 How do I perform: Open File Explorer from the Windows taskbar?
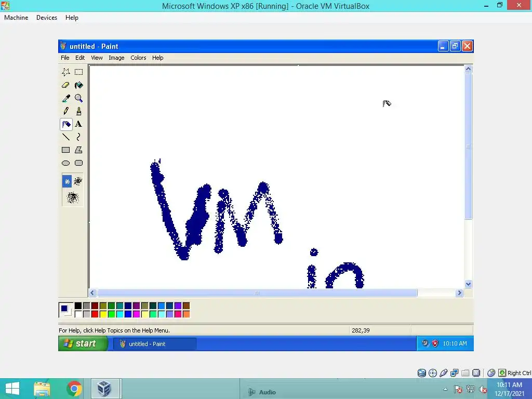pyautogui.click(x=42, y=389)
